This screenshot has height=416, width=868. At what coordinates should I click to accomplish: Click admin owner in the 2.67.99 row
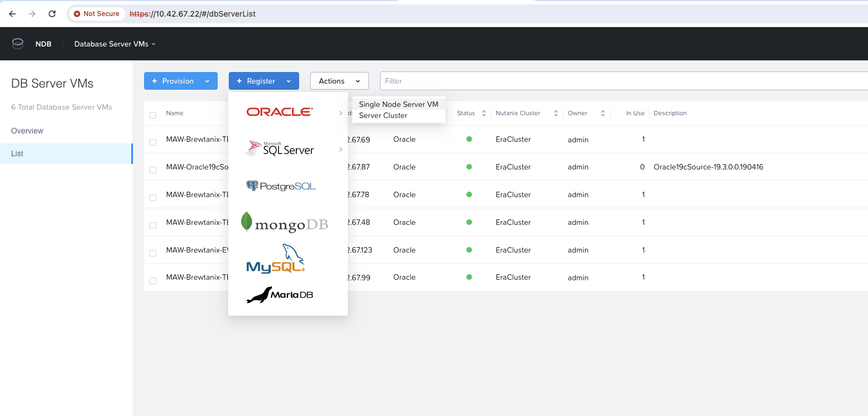click(x=578, y=278)
